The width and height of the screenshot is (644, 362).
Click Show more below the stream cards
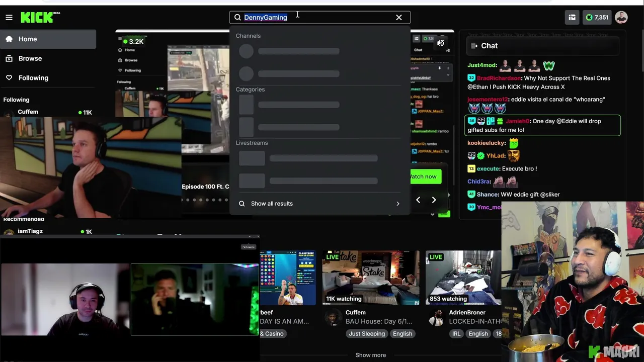[371, 355]
